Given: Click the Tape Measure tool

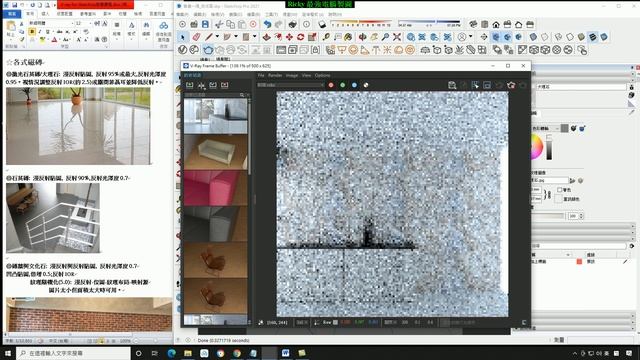Looking at the screenshot, I should pos(326,37).
